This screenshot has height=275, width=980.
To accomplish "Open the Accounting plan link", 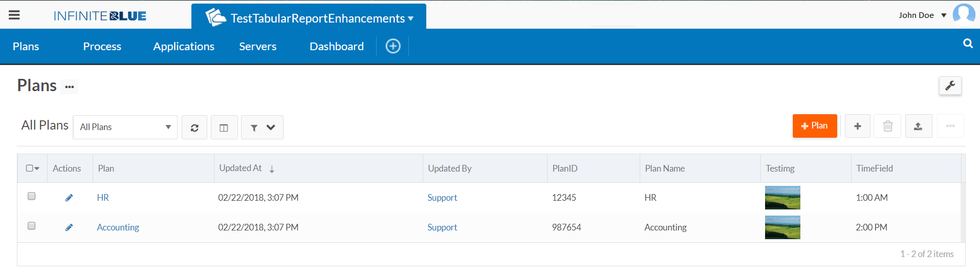I will click(118, 227).
